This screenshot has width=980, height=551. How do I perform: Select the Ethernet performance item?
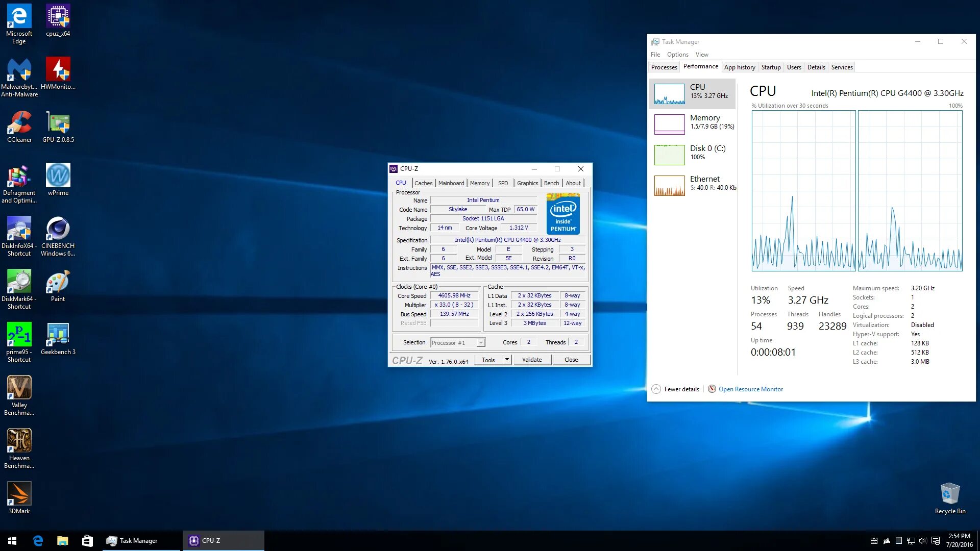coord(692,185)
